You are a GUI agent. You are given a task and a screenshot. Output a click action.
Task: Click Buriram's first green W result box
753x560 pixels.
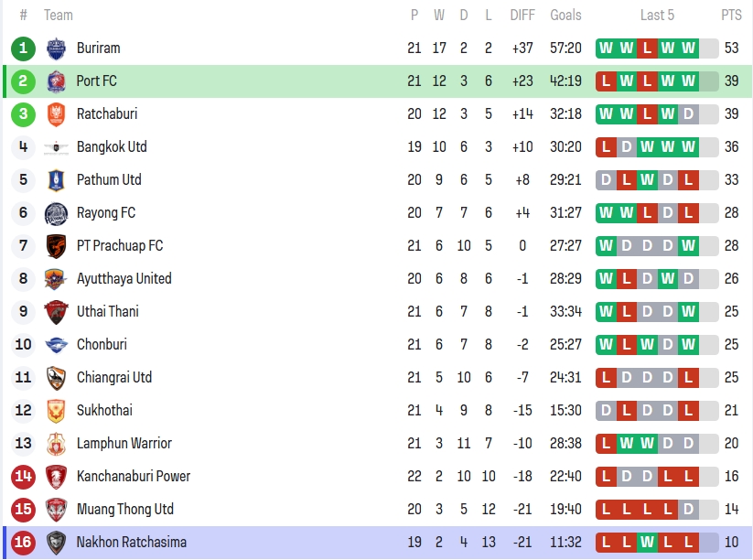pos(606,48)
